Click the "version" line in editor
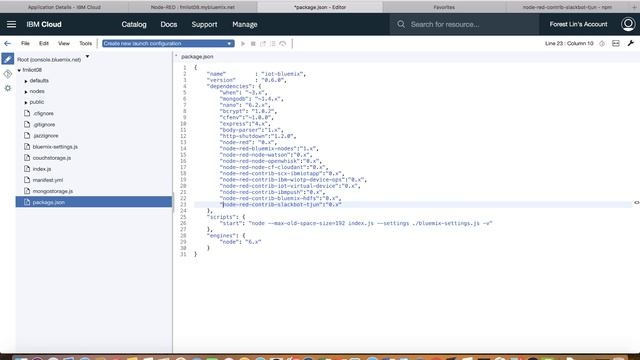640x360 pixels. pyautogui.click(x=247, y=80)
